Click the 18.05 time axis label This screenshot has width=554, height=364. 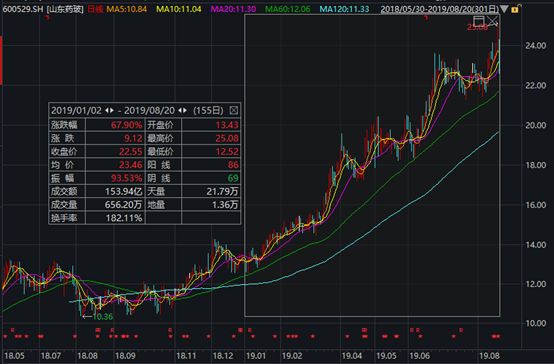pos(14,356)
